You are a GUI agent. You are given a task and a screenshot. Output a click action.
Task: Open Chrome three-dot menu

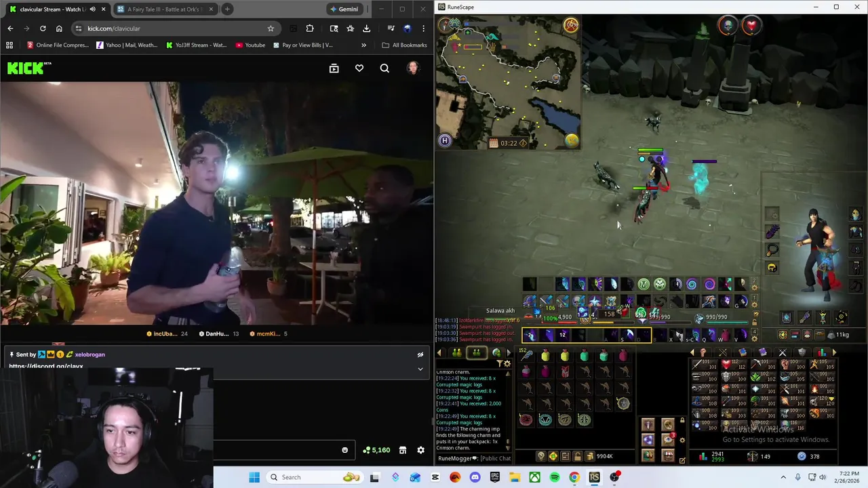click(x=423, y=28)
